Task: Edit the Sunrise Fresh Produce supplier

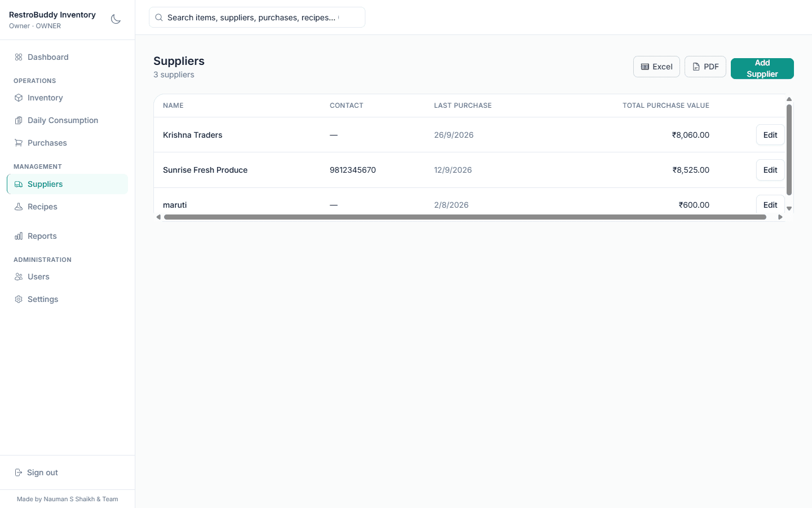Action: (770, 170)
